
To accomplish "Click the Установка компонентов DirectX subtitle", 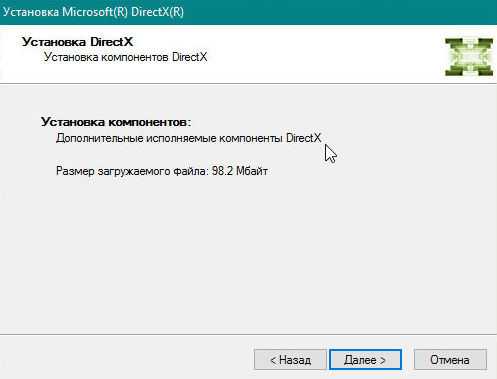I will 125,57.
